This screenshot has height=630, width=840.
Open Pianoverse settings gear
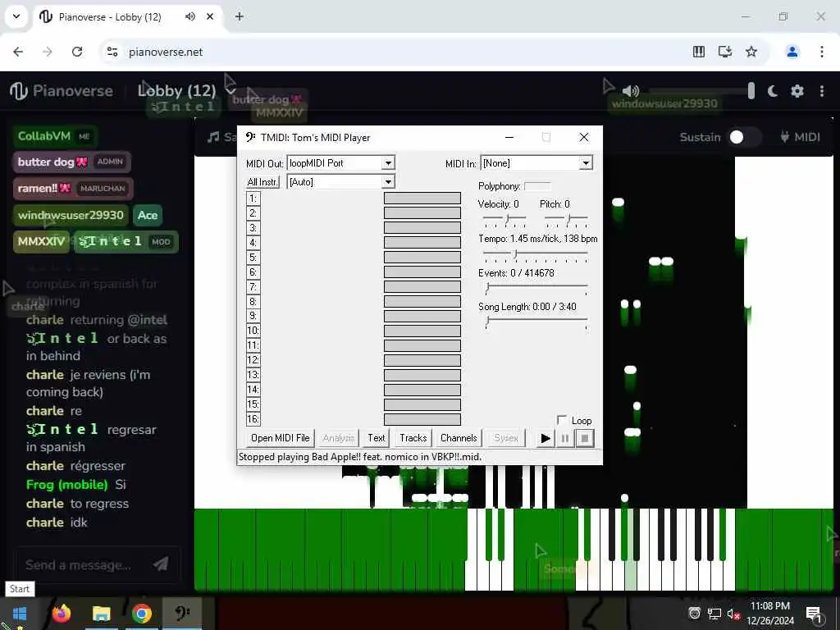(797, 91)
